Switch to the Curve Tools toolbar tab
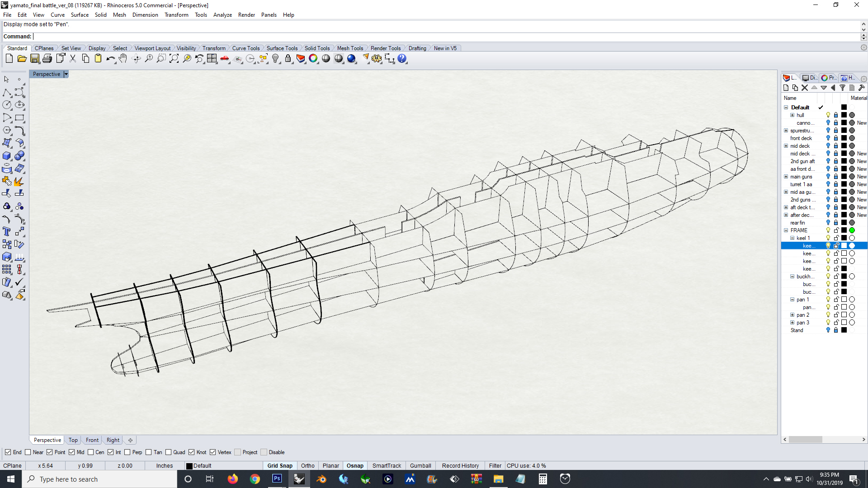This screenshot has width=868, height=488. pos(245,48)
